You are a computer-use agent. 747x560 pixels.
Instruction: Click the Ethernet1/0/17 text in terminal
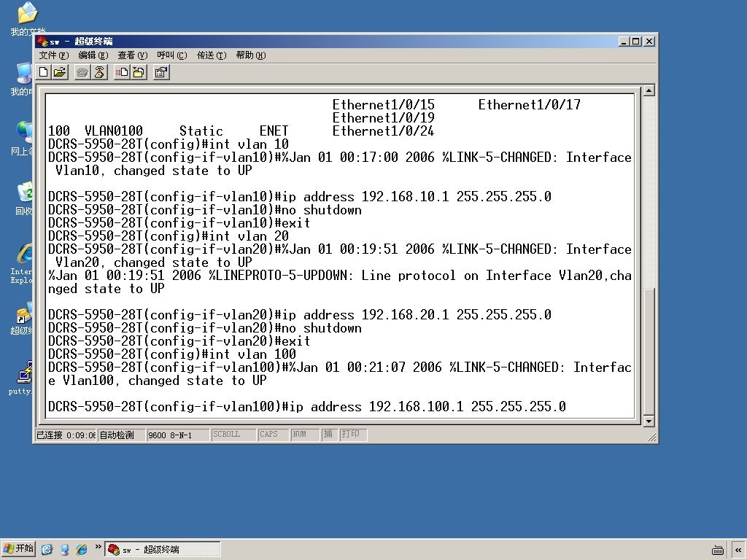click(530, 105)
